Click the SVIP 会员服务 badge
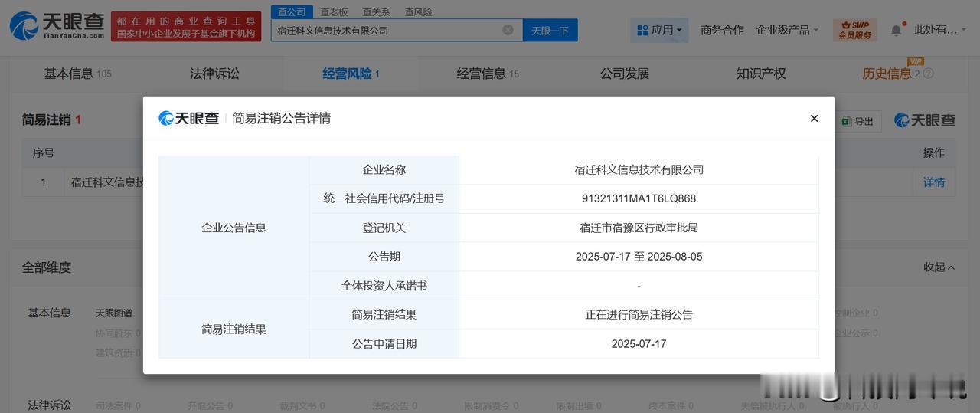Screen dimensions: 980x413 854,30
